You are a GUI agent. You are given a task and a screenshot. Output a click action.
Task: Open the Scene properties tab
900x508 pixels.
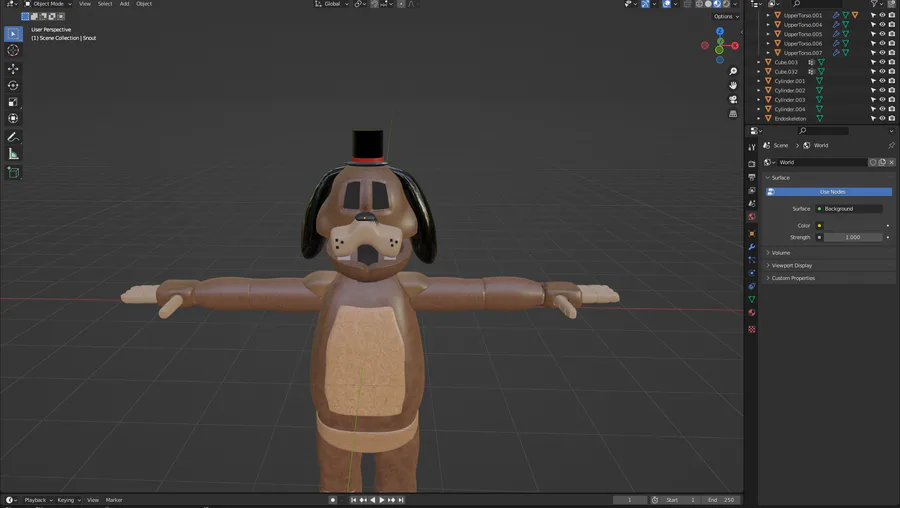(752, 203)
